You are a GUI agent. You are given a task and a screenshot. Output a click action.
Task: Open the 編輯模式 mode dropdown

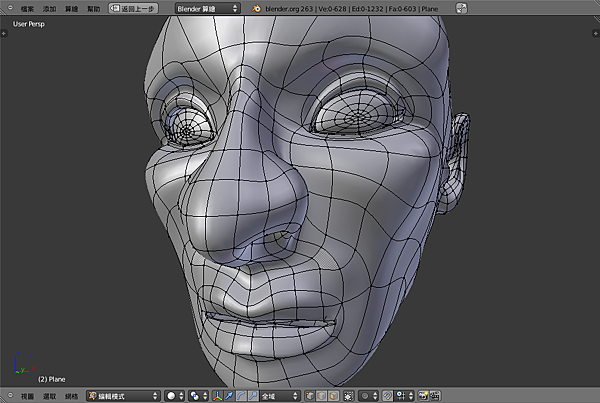[x=122, y=395]
